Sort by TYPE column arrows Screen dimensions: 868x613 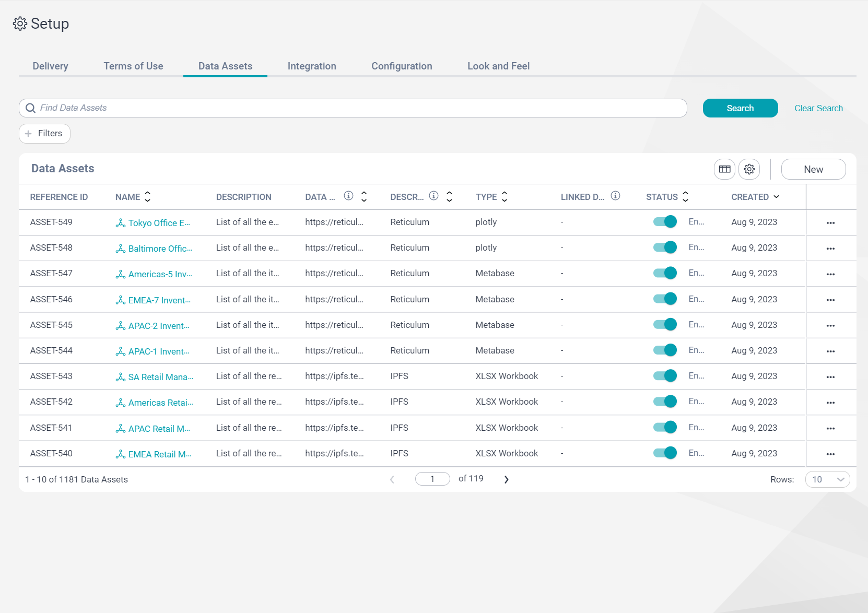coord(505,197)
